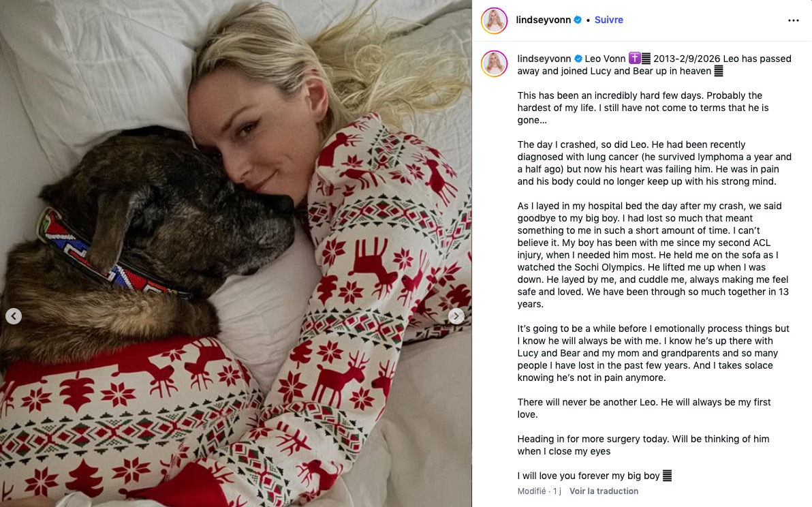Open the more options three-dot menu
The width and height of the screenshot is (812, 507).
click(793, 20)
